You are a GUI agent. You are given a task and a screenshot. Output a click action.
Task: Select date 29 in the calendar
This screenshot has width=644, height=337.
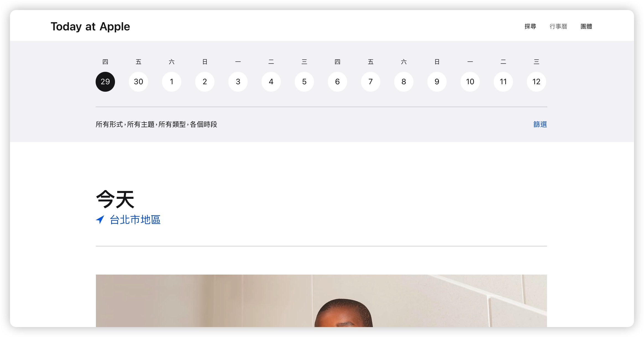(x=105, y=82)
